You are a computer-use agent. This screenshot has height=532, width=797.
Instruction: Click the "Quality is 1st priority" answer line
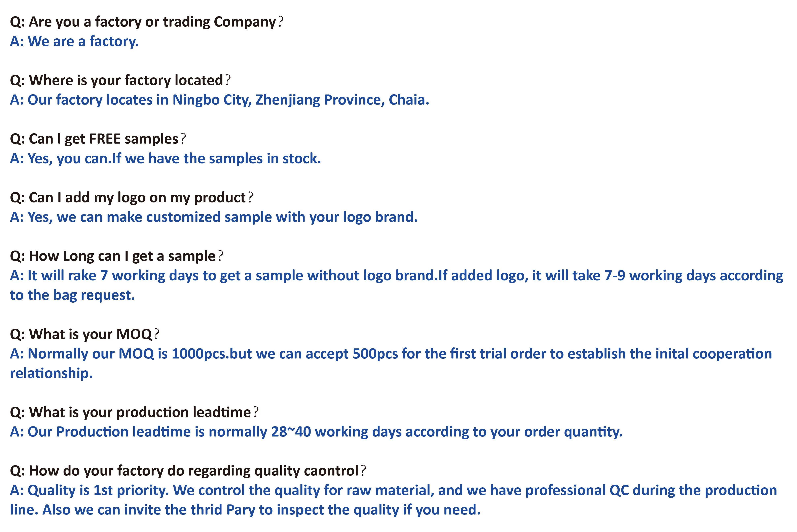point(393,491)
